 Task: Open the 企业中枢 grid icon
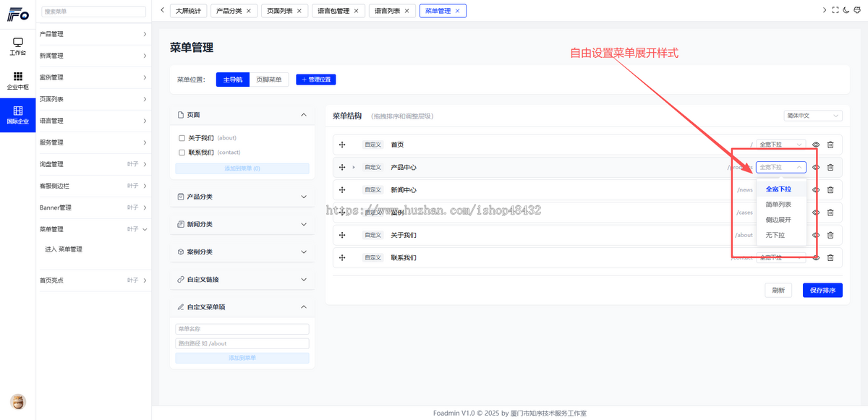tap(18, 80)
